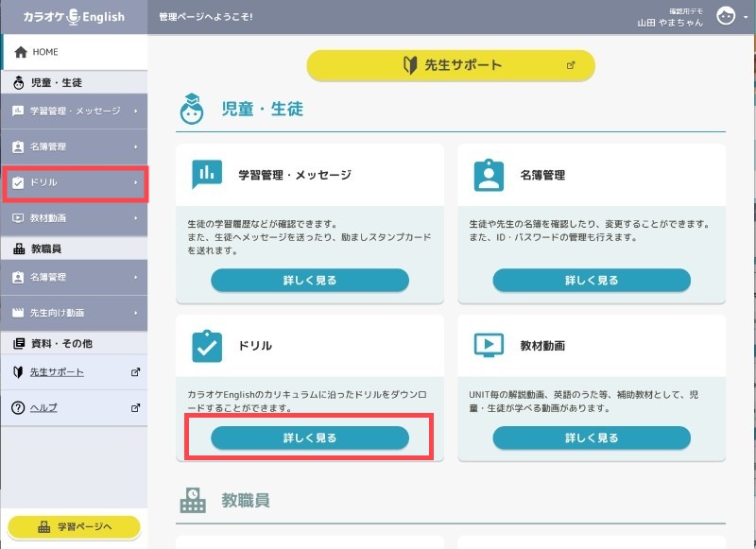Click the 教職員 sidebar section header
The width and height of the screenshot is (756, 549).
(x=75, y=249)
